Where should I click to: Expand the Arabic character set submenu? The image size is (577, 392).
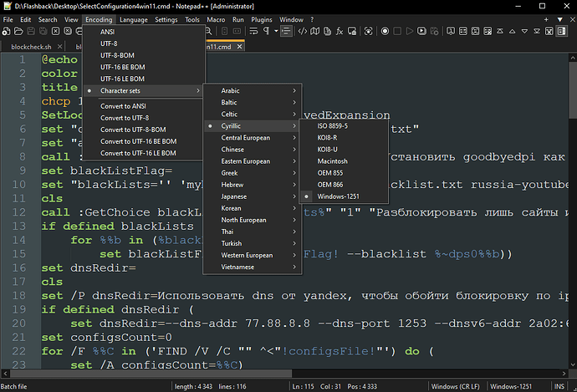pyautogui.click(x=253, y=90)
